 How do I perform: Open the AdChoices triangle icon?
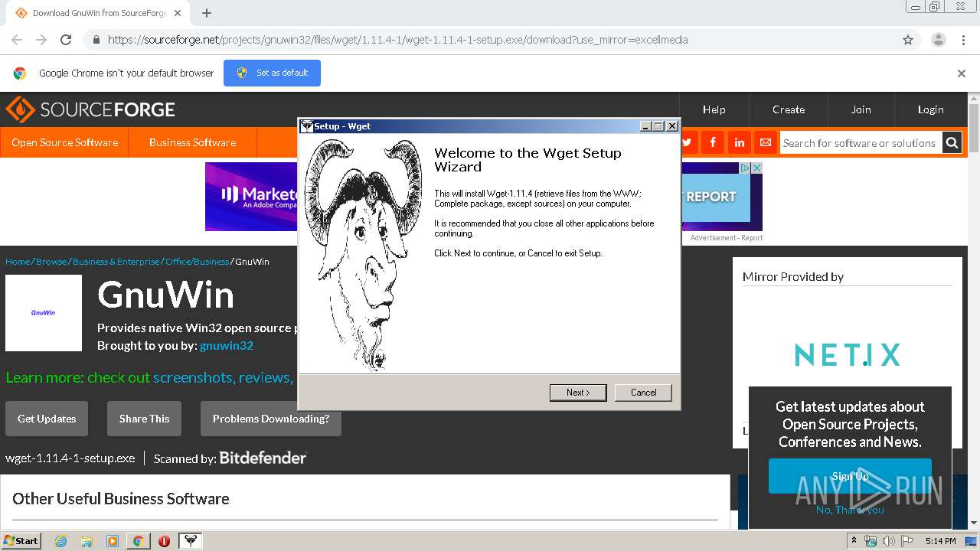(x=745, y=168)
